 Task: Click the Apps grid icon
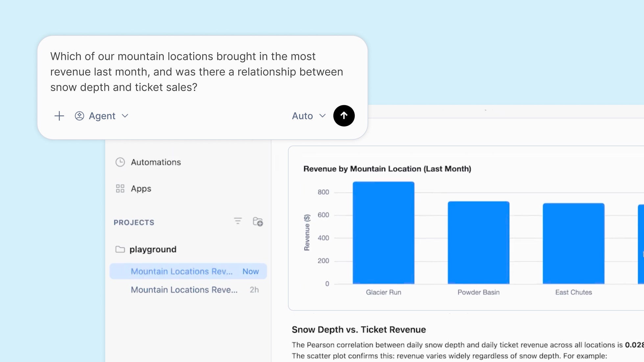click(120, 189)
